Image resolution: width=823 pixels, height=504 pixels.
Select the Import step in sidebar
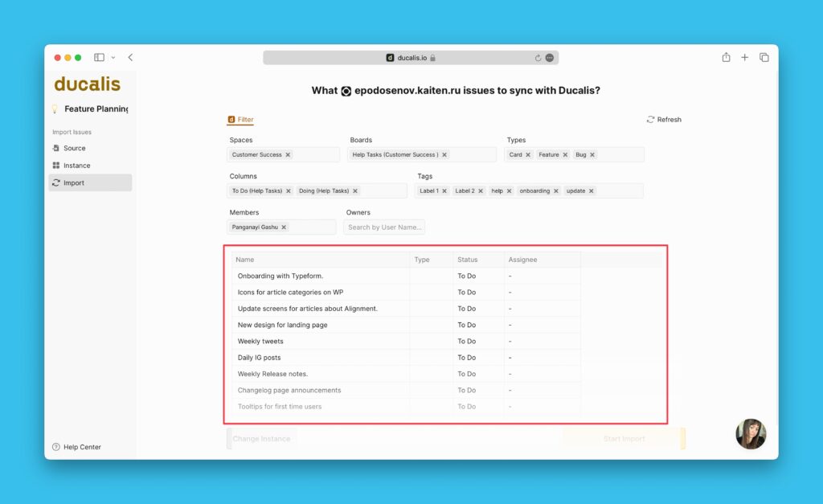click(x=73, y=183)
